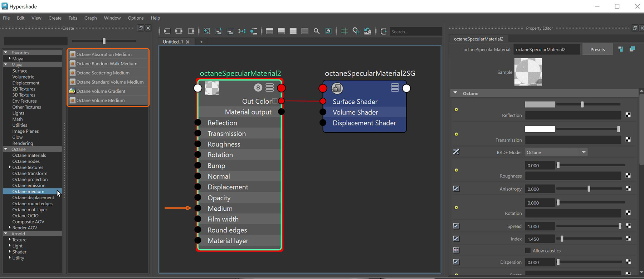
Task: Click the Presets button
Action: [x=597, y=49]
